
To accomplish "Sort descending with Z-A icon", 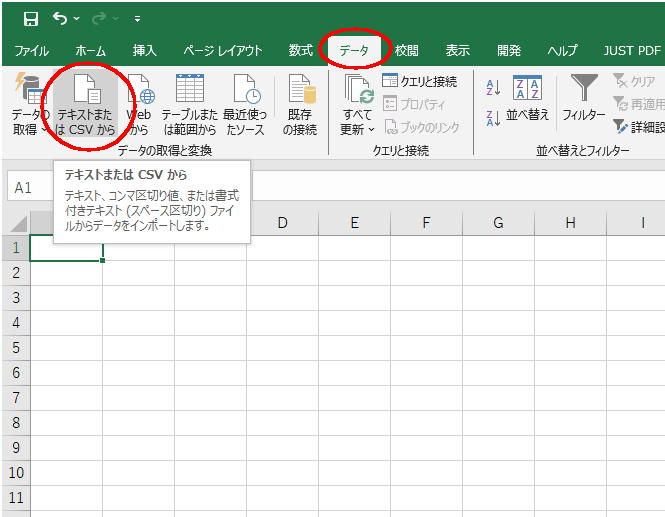I will tap(493, 117).
